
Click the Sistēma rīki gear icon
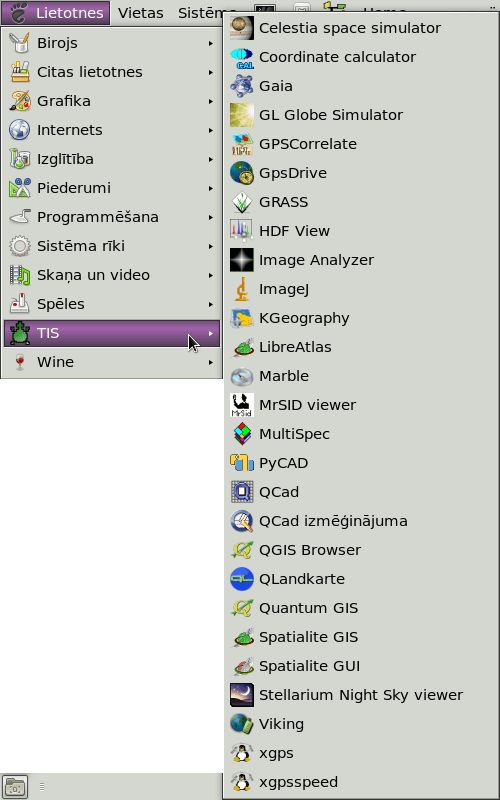tap(20, 246)
